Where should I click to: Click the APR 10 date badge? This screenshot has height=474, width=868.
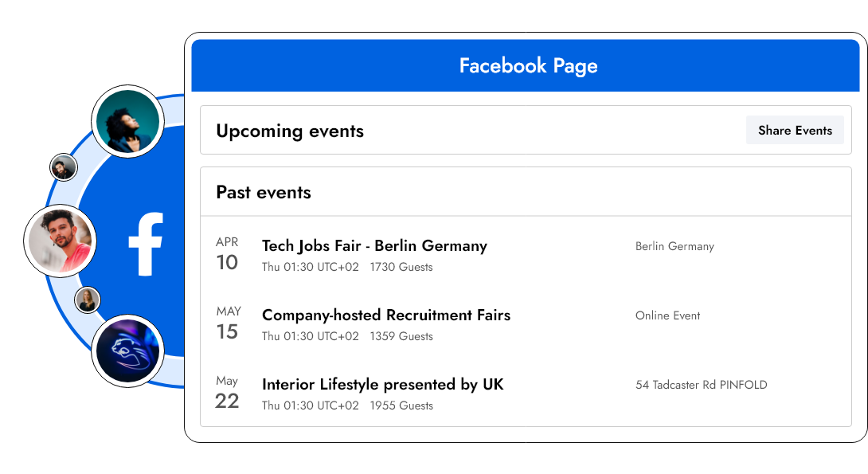pyautogui.click(x=227, y=254)
